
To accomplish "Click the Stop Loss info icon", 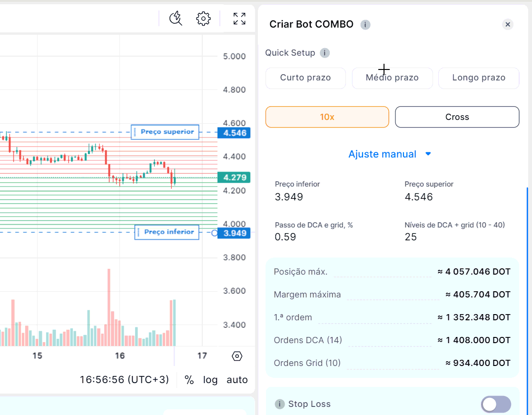I will (x=280, y=404).
